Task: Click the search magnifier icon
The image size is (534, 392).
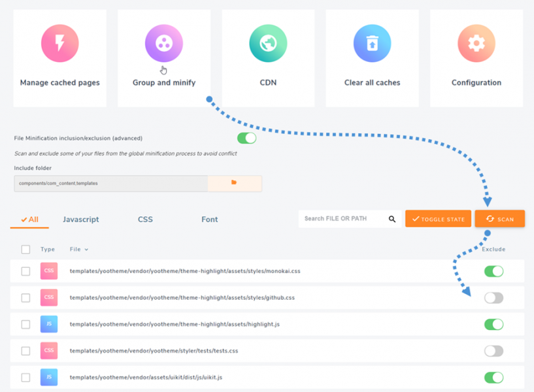Action: [x=392, y=220]
